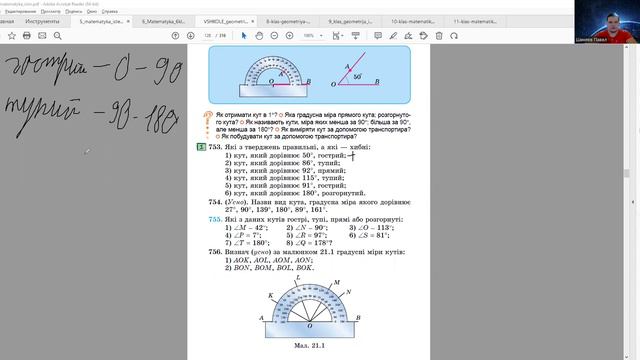Click the presenter webcam thumbnail
Viewport: 640px width, 360px height.
click(607, 22)
